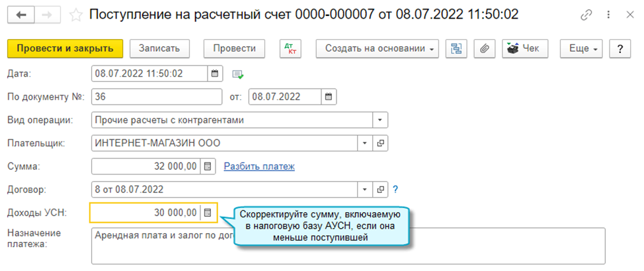Screen dimensions: 644x271
Task: Show Дт/Кт accounting entries
Action: [x=290, y=48]
